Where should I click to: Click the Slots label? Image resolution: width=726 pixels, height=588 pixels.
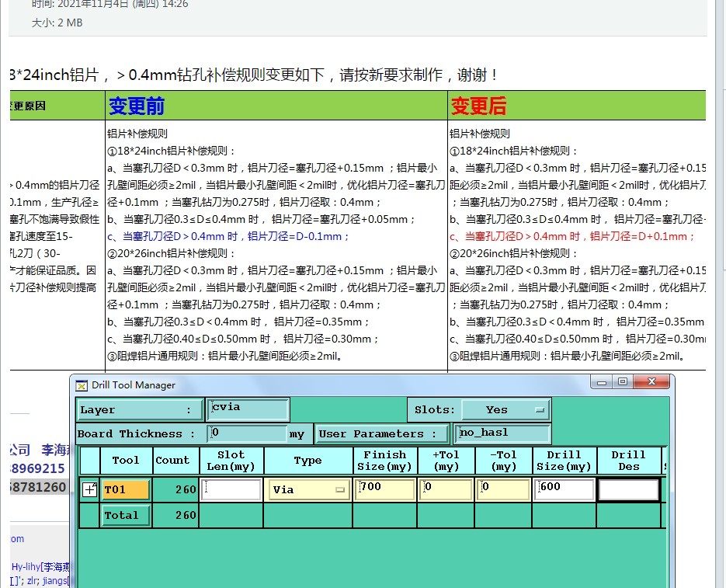(x=435, y=409)
